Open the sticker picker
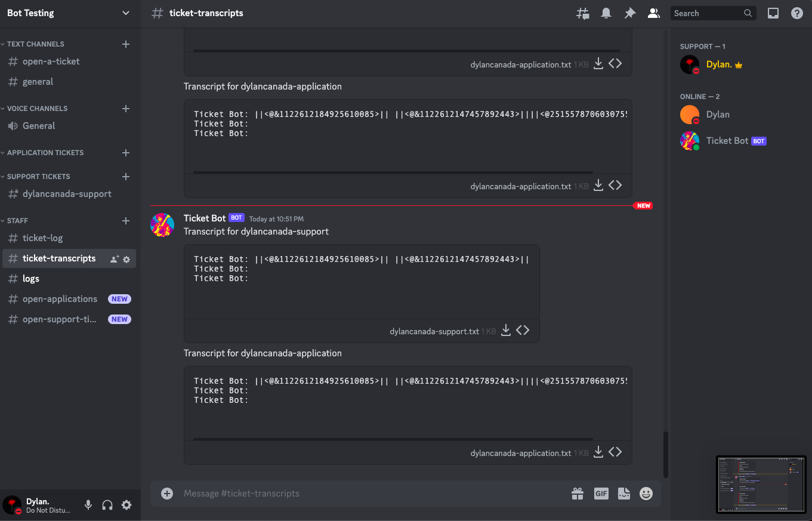This screenshot has height=521, width=812. [623, 494]
